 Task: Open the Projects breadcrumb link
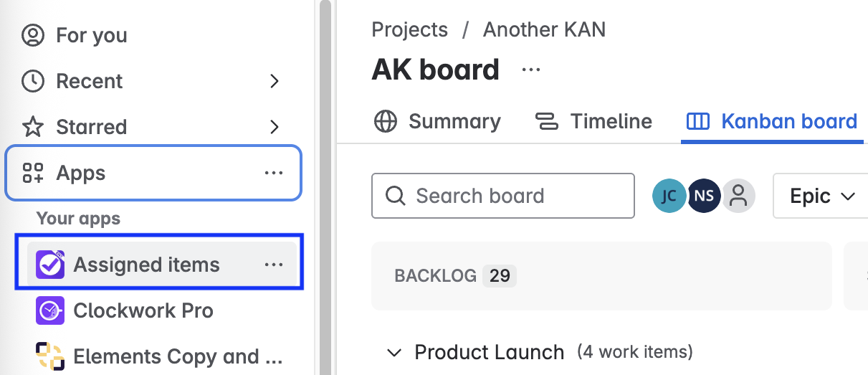click(x=409, y=29)
